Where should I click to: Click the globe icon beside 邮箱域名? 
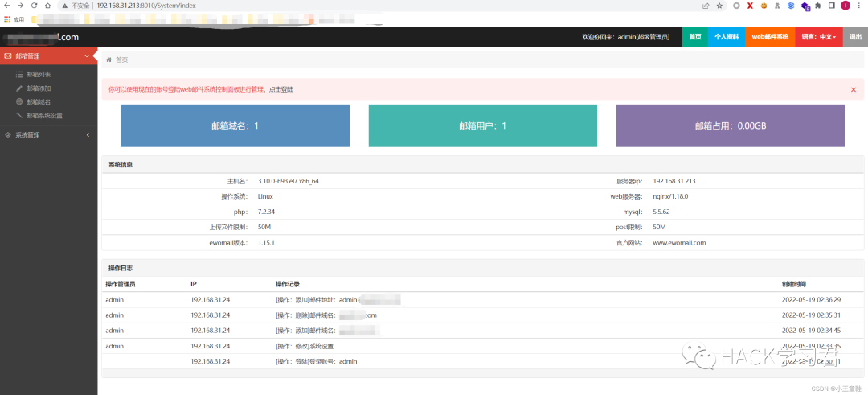coord(19,102)
